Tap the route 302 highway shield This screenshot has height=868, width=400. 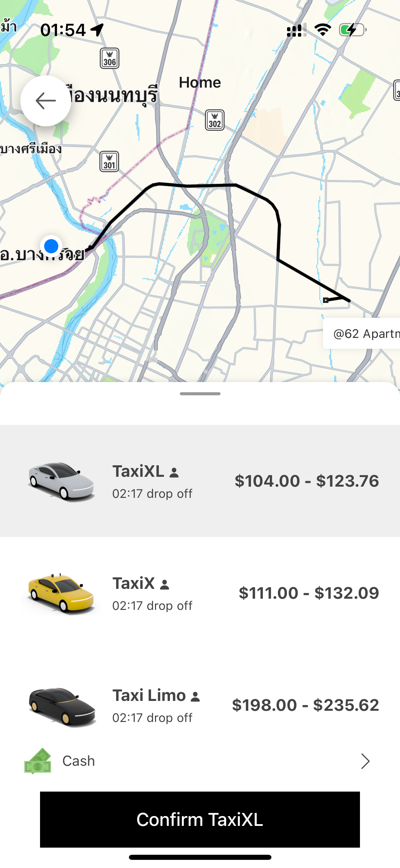click(x=214, y=120)
